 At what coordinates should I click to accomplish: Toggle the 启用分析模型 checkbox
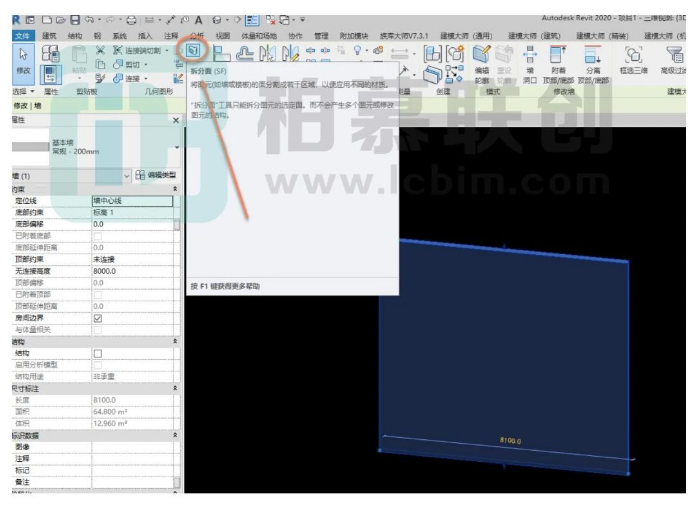point(98,365)
